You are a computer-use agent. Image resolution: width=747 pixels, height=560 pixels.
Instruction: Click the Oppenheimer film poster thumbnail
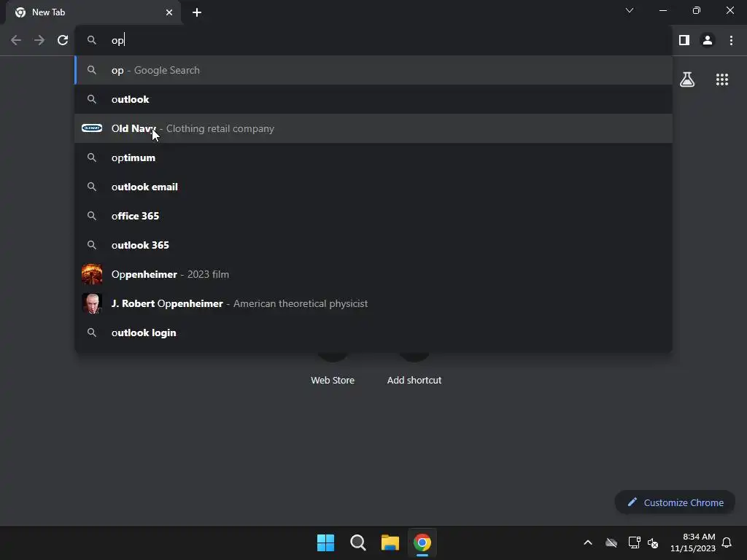[x=92, y=274]
